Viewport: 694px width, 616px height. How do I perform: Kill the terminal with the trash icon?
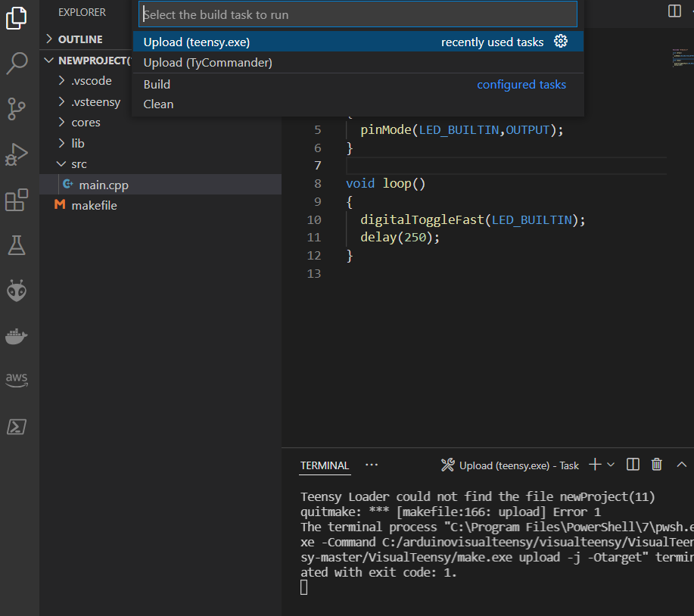coord(656,465)
